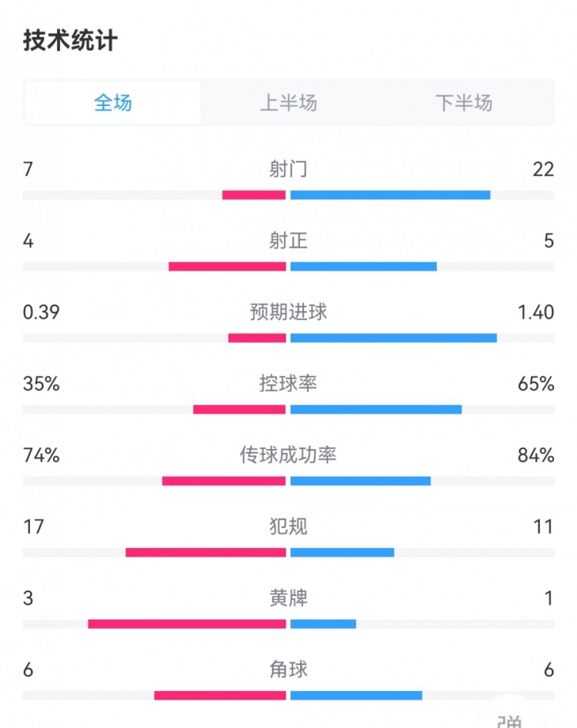Tap the 预期进球 label
This screenshot has width=577, height=728.
pyautogui.click(x=288, y=312)
